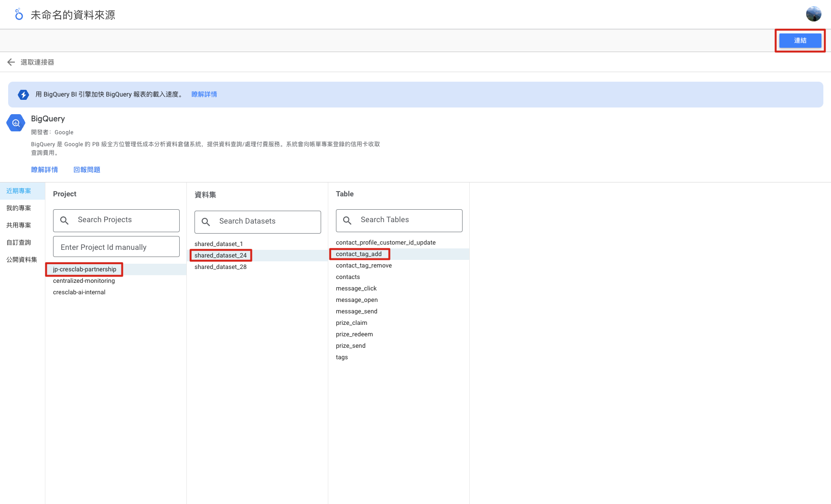Click the back arrow beside 選取連接器
The height and width of the screenshot is (504, 831).
pos(11,62)
